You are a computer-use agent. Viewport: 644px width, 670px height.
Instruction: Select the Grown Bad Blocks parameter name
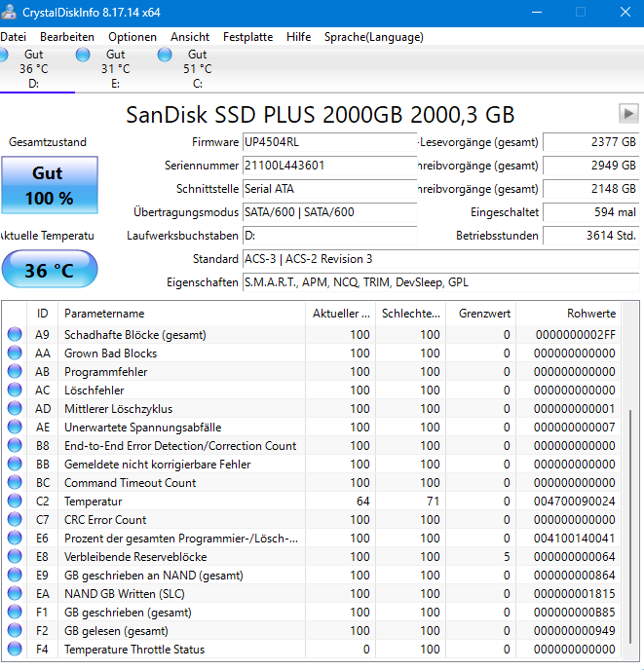point(111,354)
